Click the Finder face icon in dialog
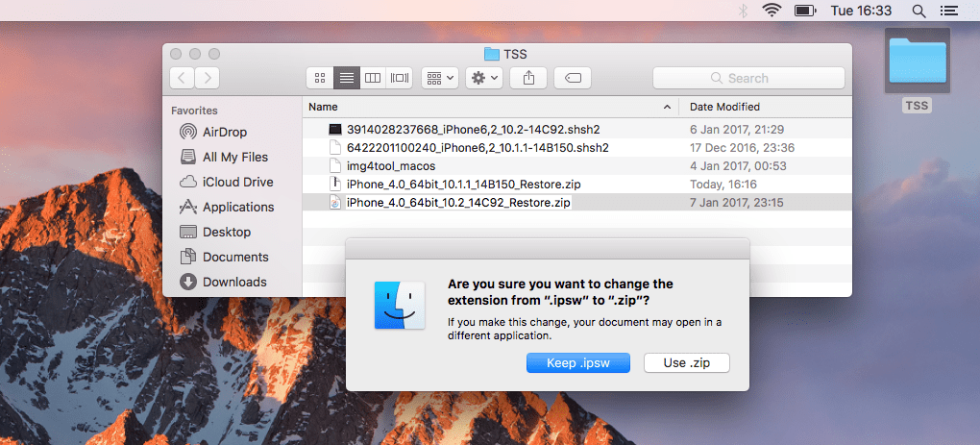 (400, 305)
